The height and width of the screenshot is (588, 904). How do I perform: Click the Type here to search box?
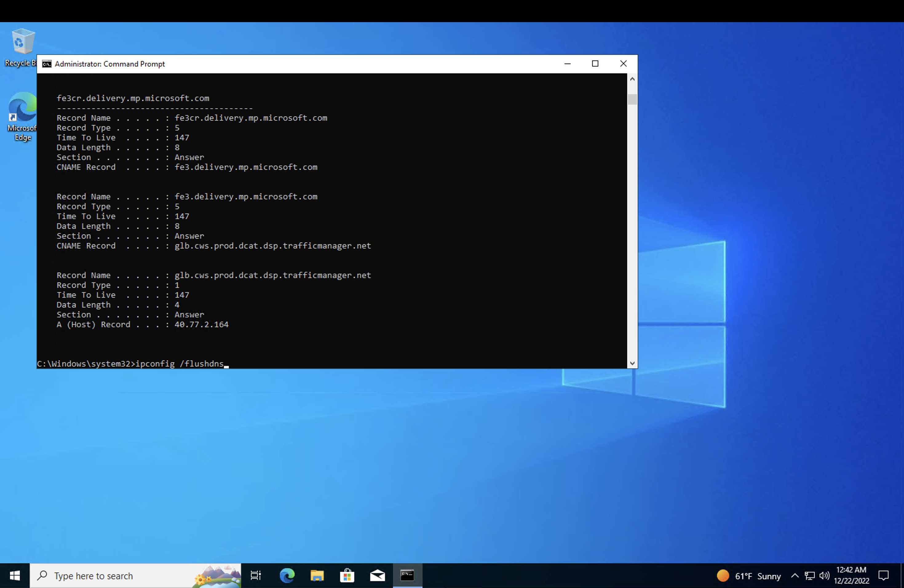114,576
